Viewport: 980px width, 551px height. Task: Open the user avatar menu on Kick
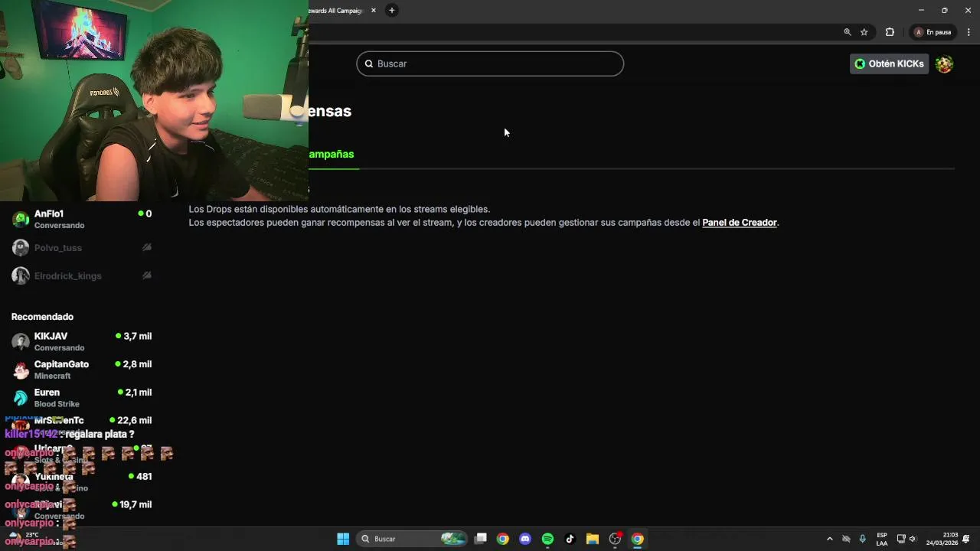coord(944,64)
